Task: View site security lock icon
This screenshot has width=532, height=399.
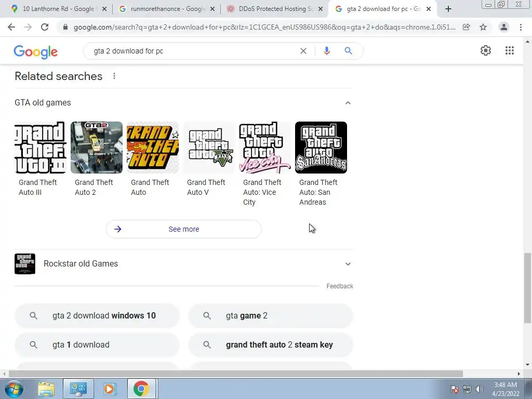Action: (65, 27)
